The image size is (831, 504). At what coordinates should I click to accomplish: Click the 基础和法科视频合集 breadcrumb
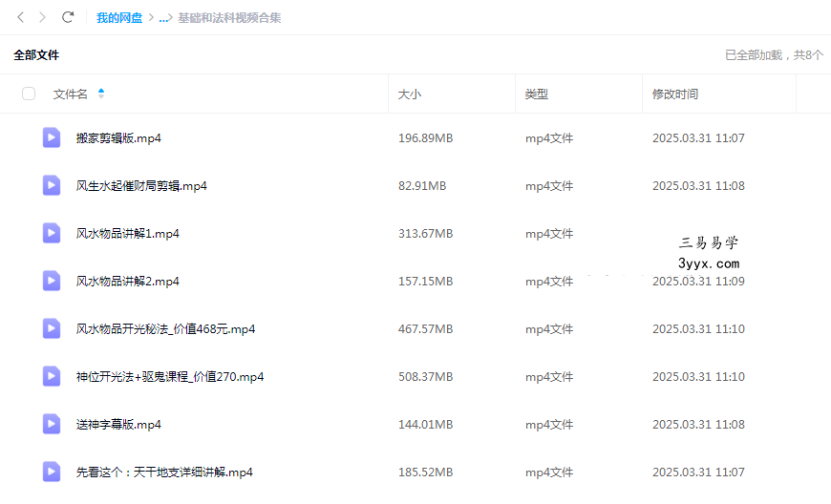pos(229,18)
